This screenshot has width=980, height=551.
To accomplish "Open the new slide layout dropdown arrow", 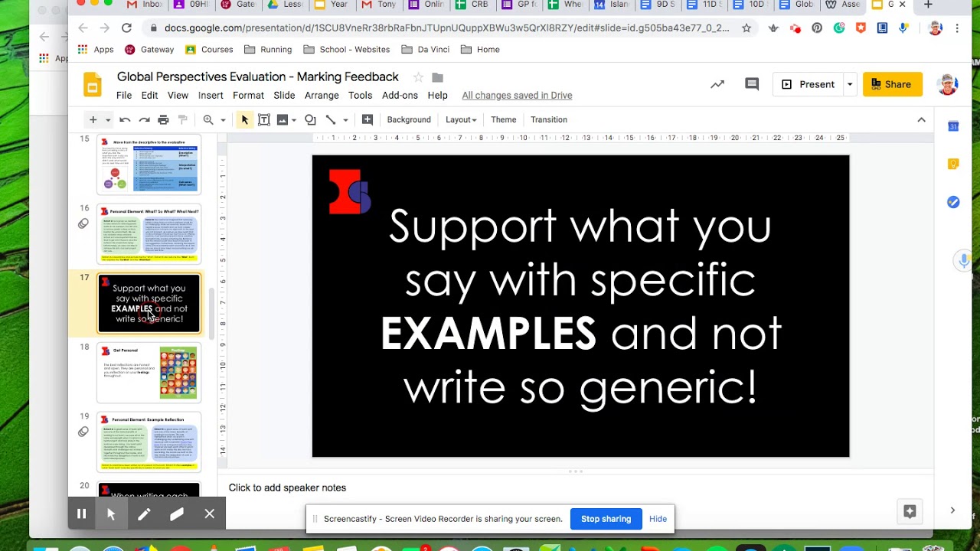I will (108, 120).
